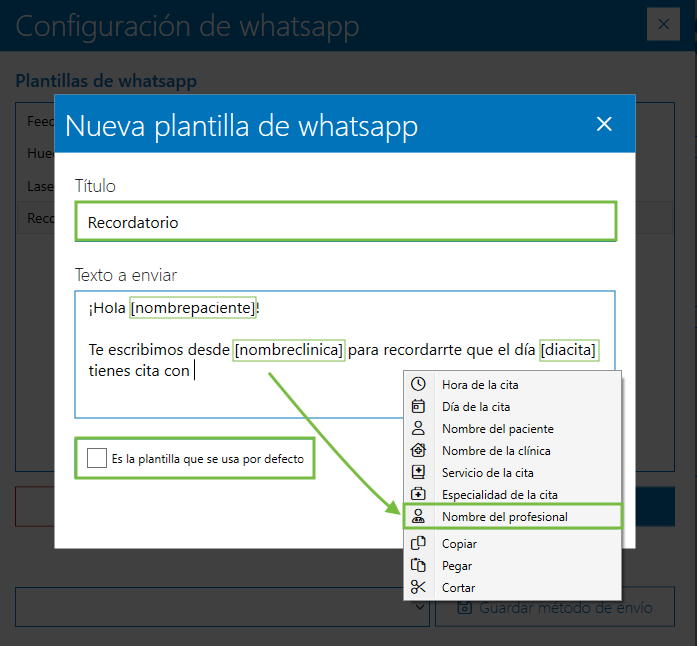697x646 pixels.
Task: Click the Título input field with 'Recordatorio'
Action: click(x=345, y=221)
